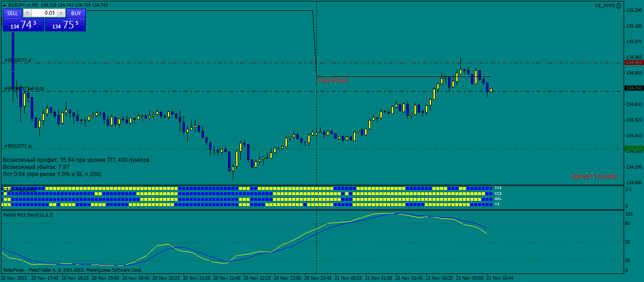644x282 pixels.
Task: Select the Spread: 12 points label
Action: pyautogui.click(x=595, y=177)
